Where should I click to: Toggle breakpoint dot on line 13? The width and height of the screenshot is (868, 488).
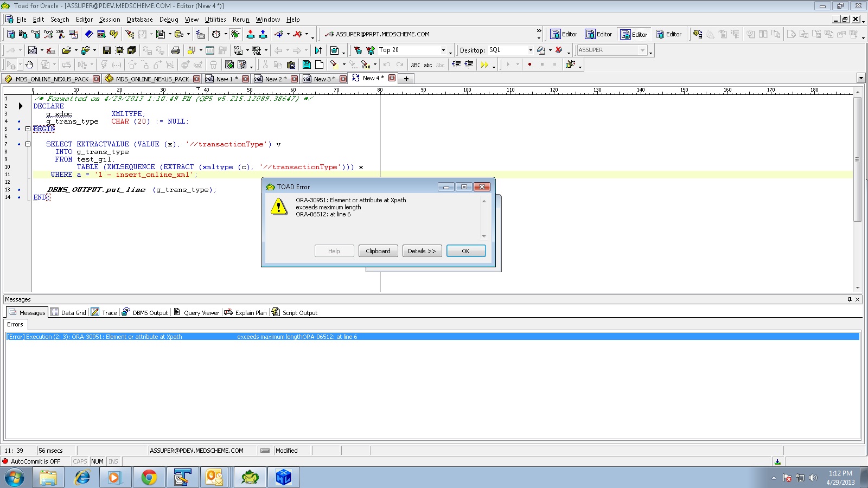coord(19,190)
